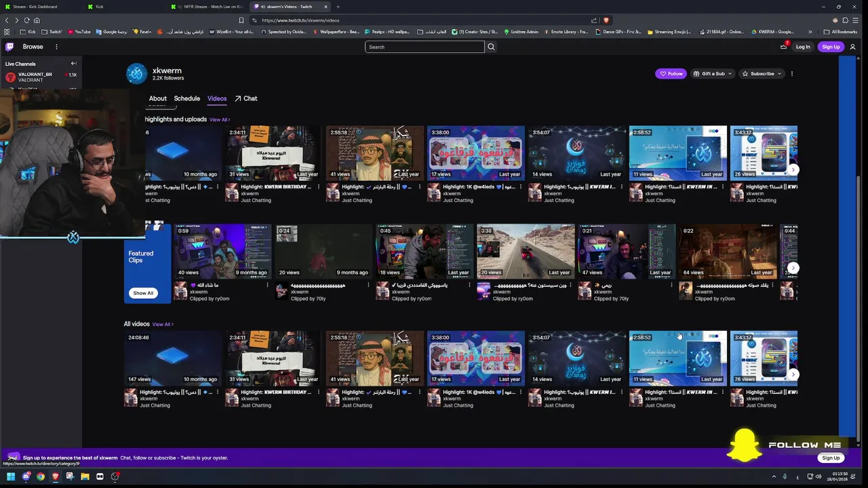Screen dimensions: 868x488
Task: Click the Brave shields icon
Action: click(x=606, y=20)
